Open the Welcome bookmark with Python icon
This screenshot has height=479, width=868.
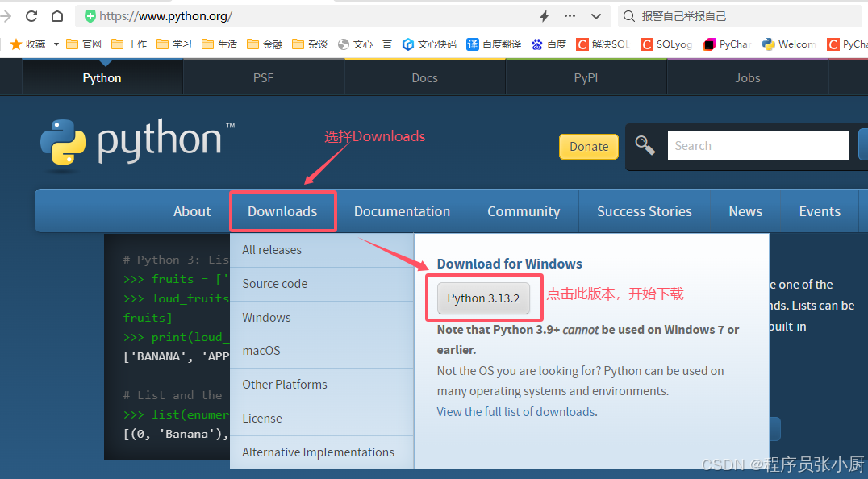pos(789,44)
